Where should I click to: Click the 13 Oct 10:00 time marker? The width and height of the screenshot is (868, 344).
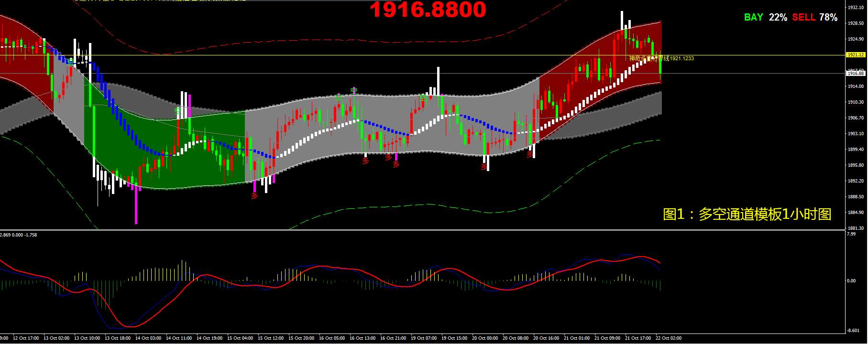(x=87, y=338)
